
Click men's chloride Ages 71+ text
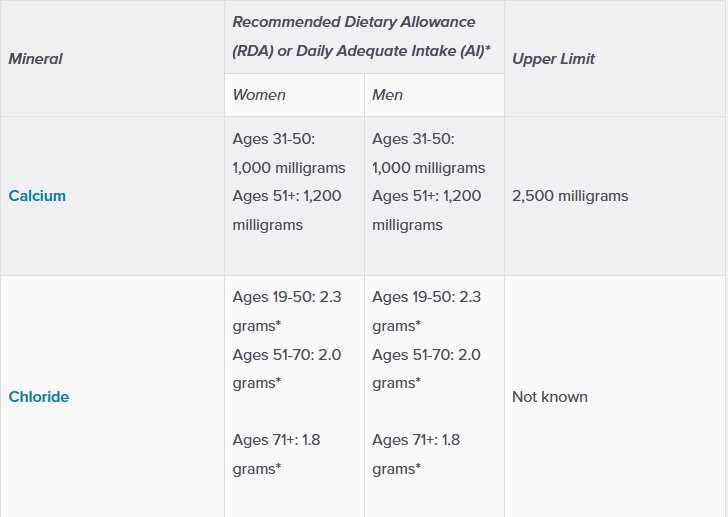(416, 454)
